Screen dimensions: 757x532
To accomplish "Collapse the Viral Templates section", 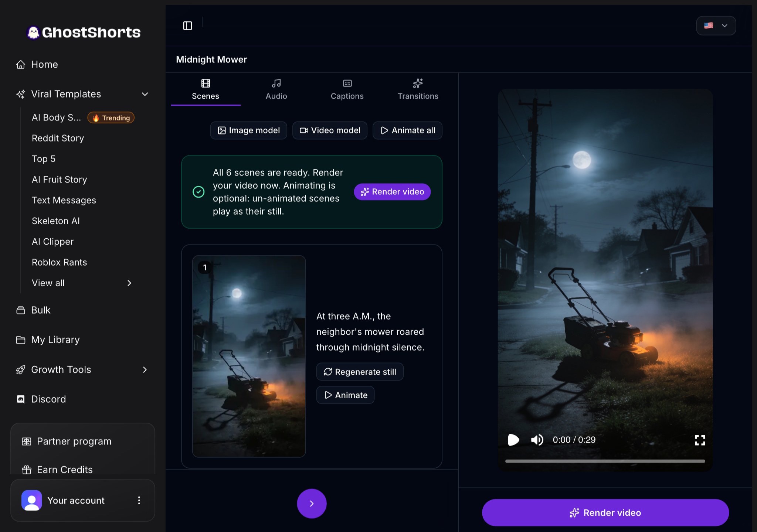I will tap(145, 94).
